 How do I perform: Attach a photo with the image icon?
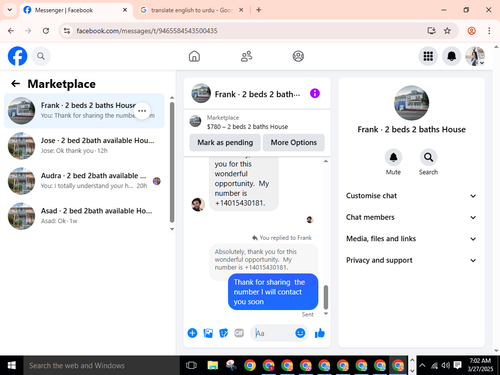208,333
